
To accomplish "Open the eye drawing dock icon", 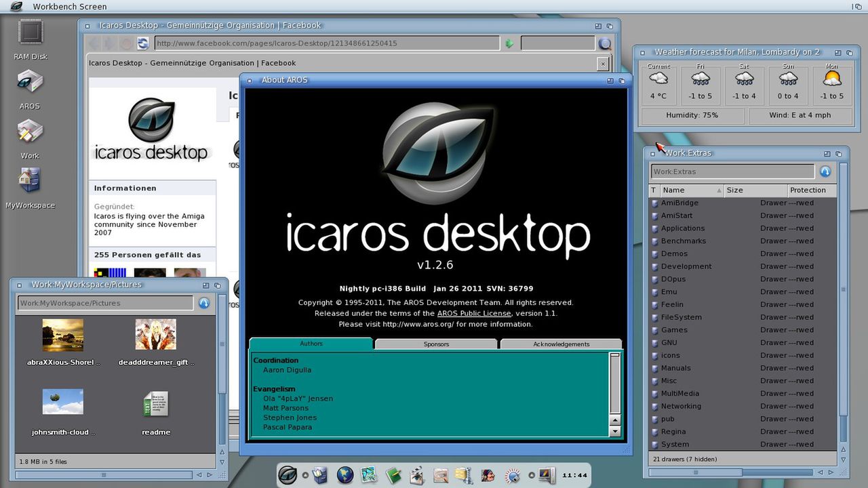I will pos(441,475).
